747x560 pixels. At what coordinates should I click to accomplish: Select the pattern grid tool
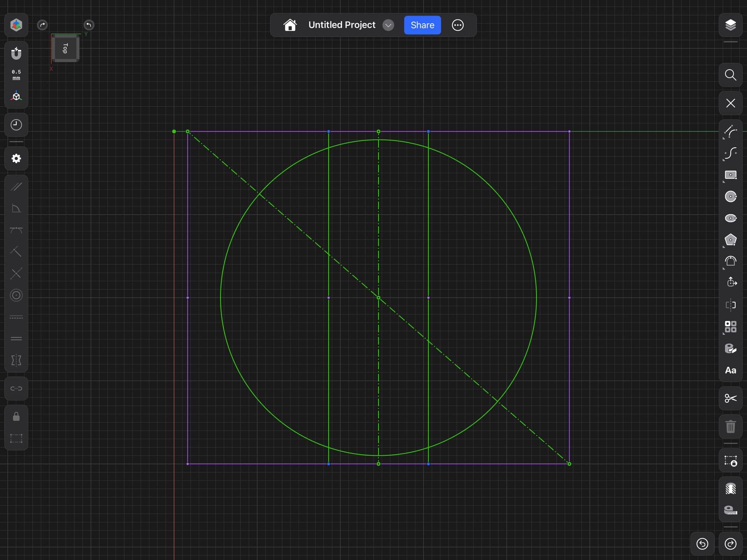click(730, 327)
